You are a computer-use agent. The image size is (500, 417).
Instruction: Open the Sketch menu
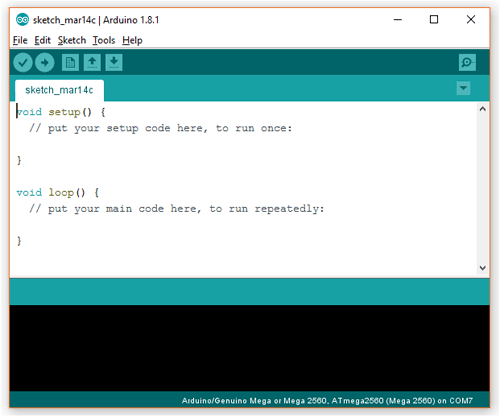pyautogui.click(x=72, y=40)
